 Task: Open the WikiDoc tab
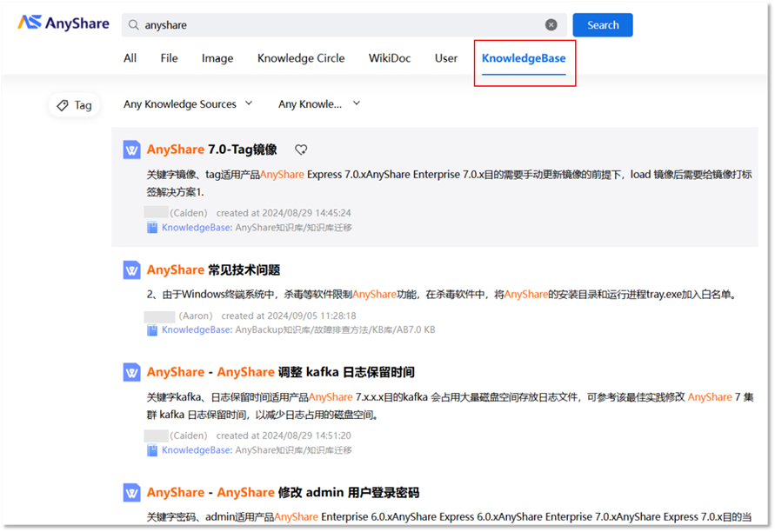tap(390, 58)
